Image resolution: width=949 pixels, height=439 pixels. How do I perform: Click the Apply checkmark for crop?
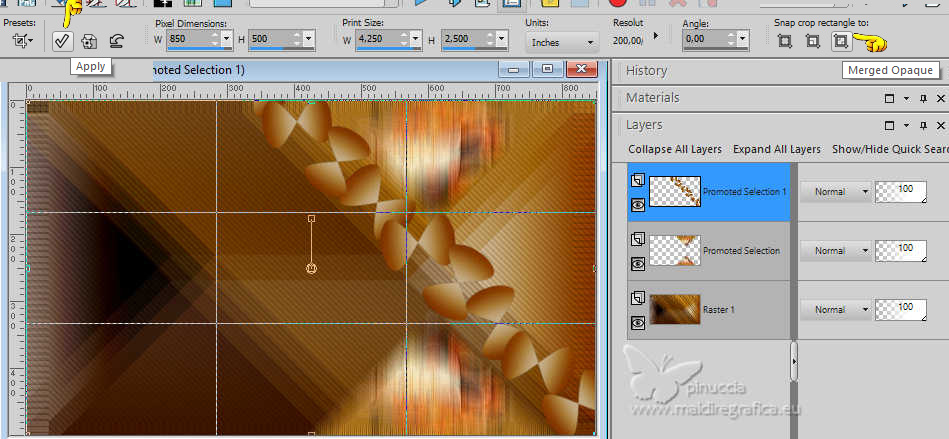[63, 41]
